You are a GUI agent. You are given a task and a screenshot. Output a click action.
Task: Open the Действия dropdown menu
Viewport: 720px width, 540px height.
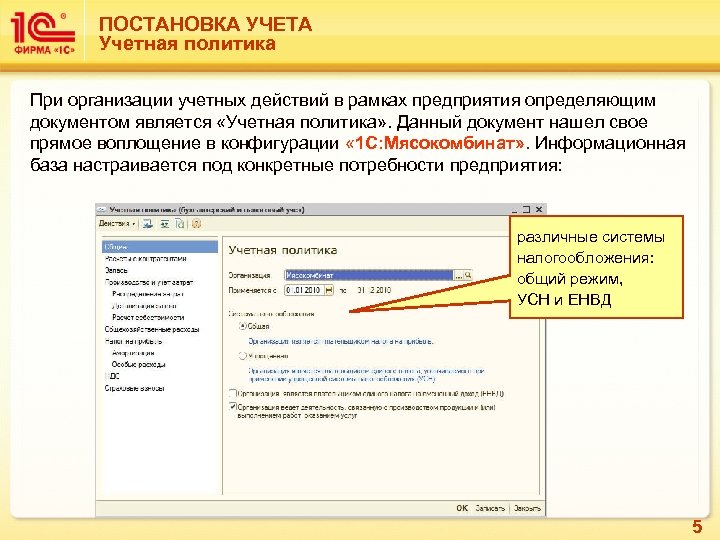pos(117,224)
